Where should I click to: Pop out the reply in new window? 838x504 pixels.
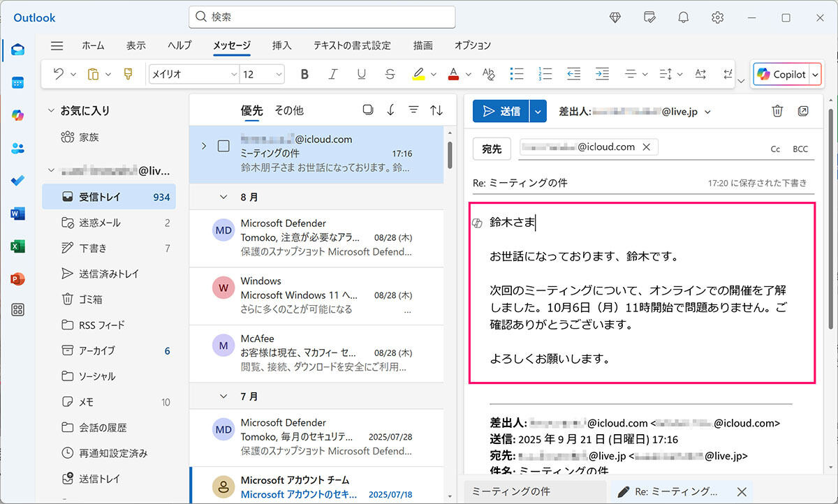tap(803, 111)
